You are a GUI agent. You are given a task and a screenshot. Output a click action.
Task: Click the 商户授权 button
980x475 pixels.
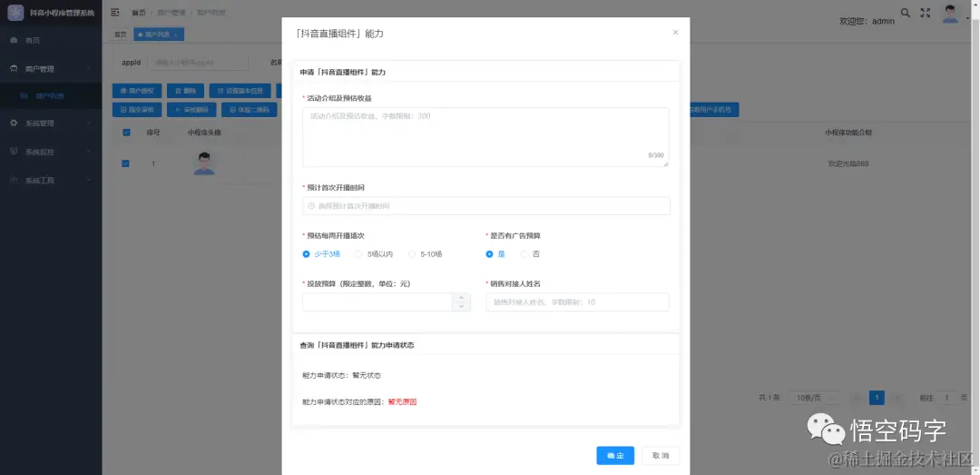click(137, 91)
